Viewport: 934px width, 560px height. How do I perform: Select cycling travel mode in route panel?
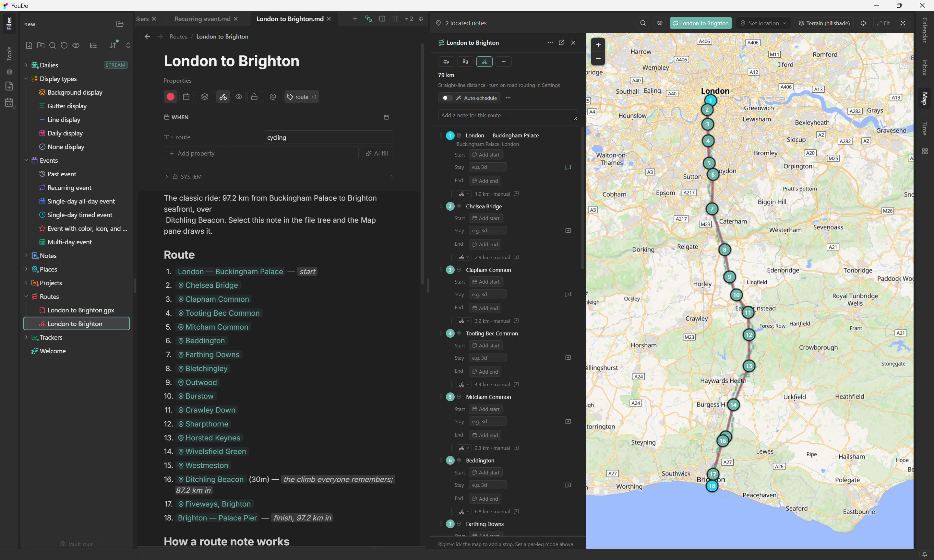tap(485, 62)
